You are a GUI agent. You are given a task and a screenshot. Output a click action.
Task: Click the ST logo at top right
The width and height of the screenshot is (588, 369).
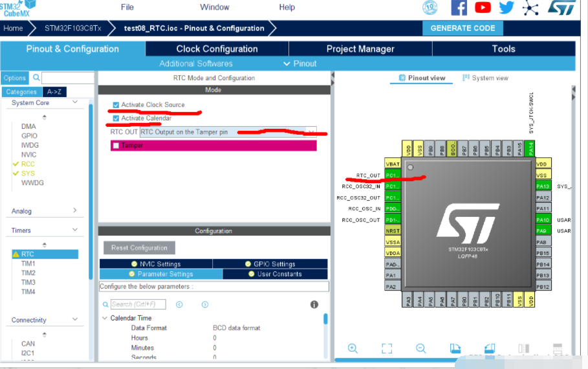coord(561,8)
